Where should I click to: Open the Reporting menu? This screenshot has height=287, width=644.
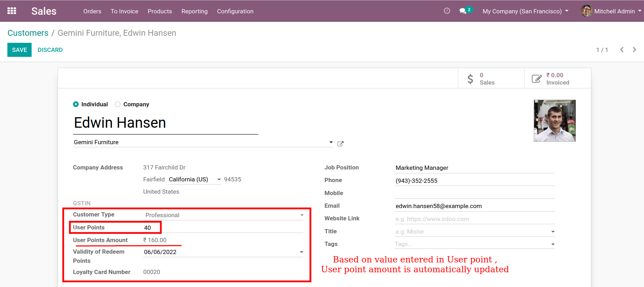point(194,11)
